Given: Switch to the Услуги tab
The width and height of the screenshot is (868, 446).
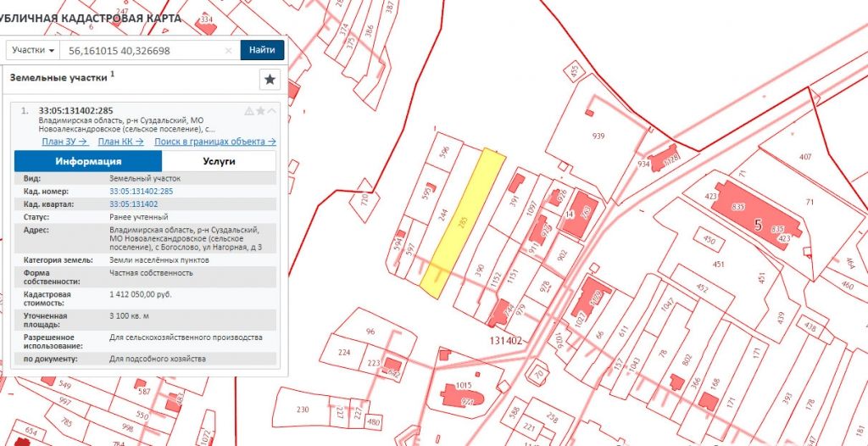Looking at the screenshot, I should pos(219,161).
